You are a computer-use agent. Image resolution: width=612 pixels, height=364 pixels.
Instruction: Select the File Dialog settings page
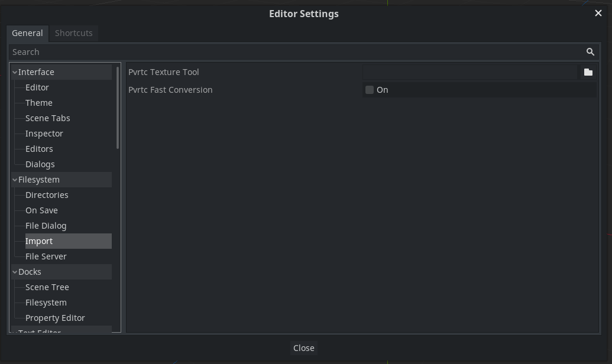[46, 225]
